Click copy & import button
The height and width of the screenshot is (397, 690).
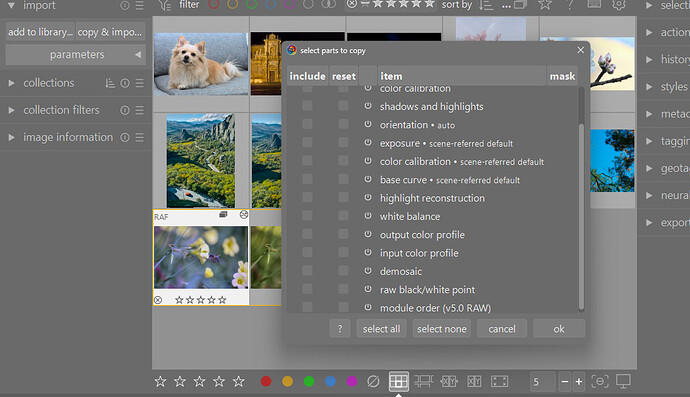click(x=110, y=32)
